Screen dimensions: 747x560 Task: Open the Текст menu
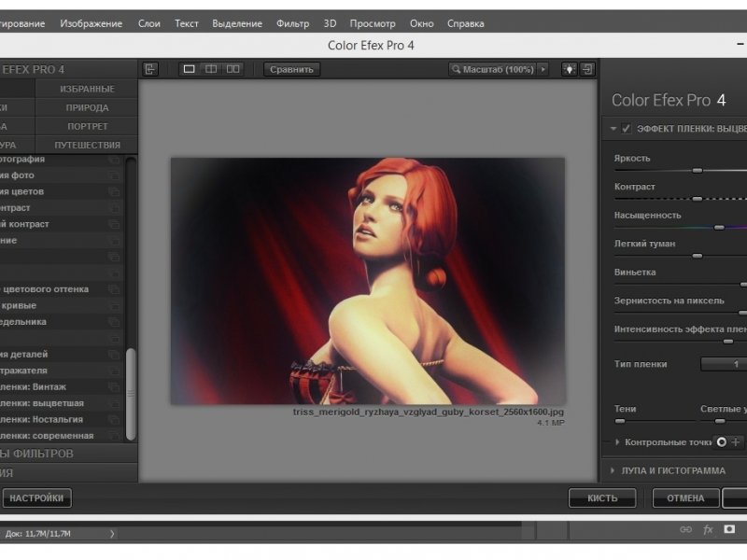186,23
